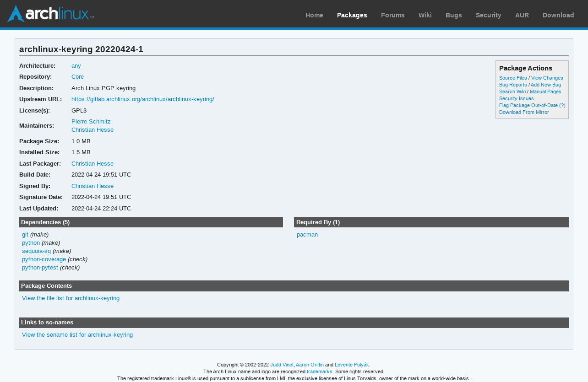Open Christian Hesse in Signed By row

tap(92, 186)
